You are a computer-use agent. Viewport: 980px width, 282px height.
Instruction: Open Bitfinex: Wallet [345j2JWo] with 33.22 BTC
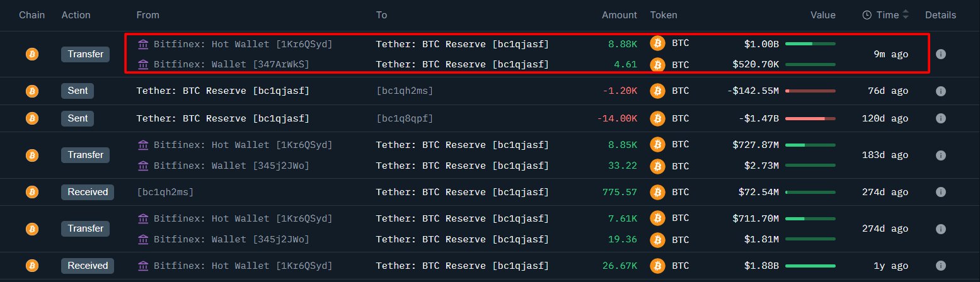[x=231, y=166]
